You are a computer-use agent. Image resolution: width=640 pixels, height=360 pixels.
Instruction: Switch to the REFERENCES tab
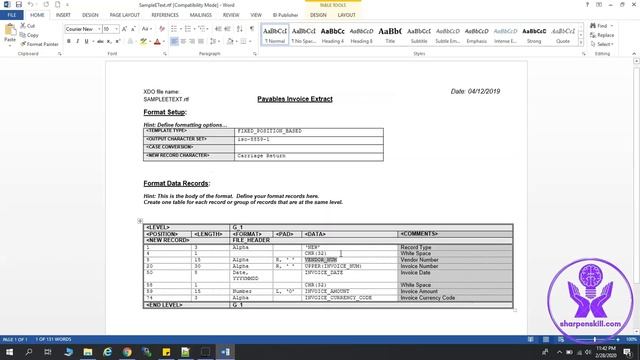165,15
